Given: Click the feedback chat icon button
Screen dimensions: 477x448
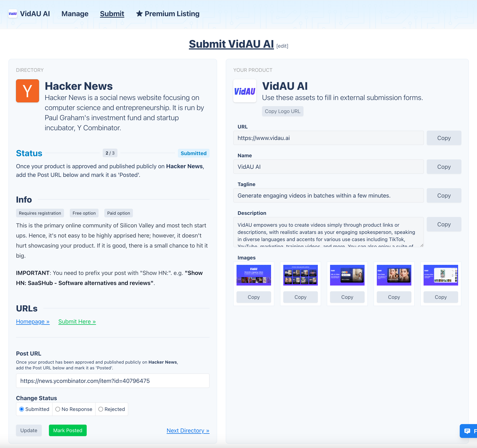Looking at the screenshot, I should (467, 431).
